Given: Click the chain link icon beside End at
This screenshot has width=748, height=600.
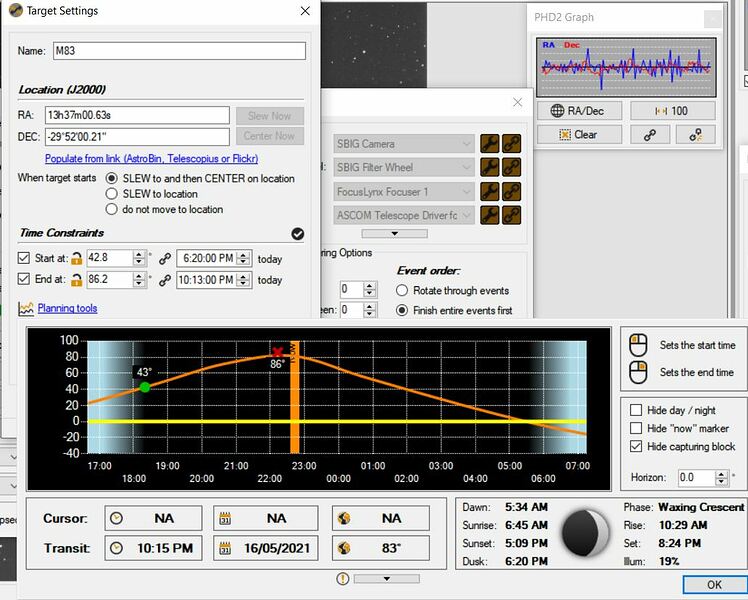Looking at the screenshot, I should coord(165,280).
